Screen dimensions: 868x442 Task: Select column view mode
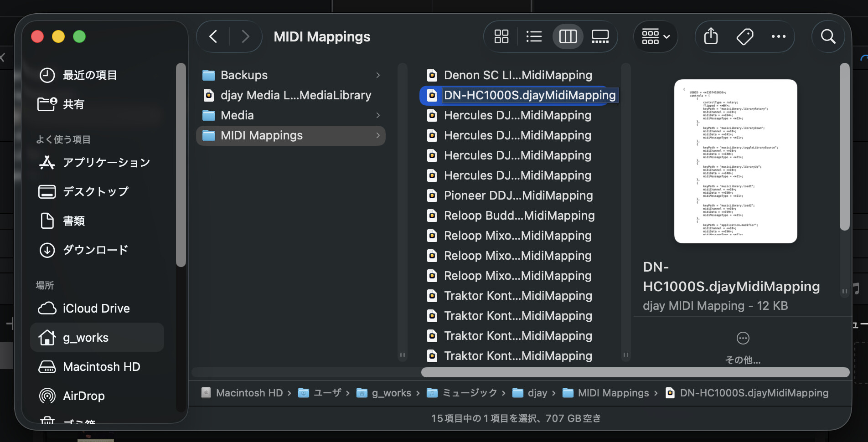(568, 36)
